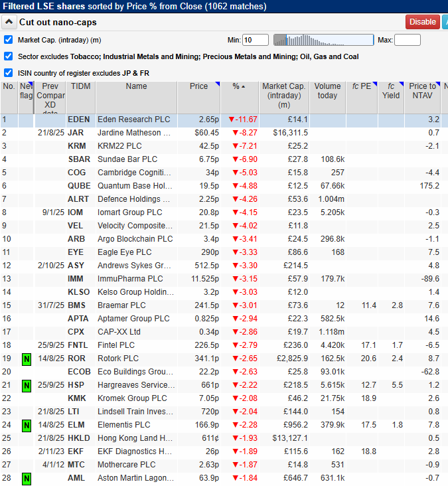Click the red Disable button
Screen dimensions: 448x486
pos(423,22)
